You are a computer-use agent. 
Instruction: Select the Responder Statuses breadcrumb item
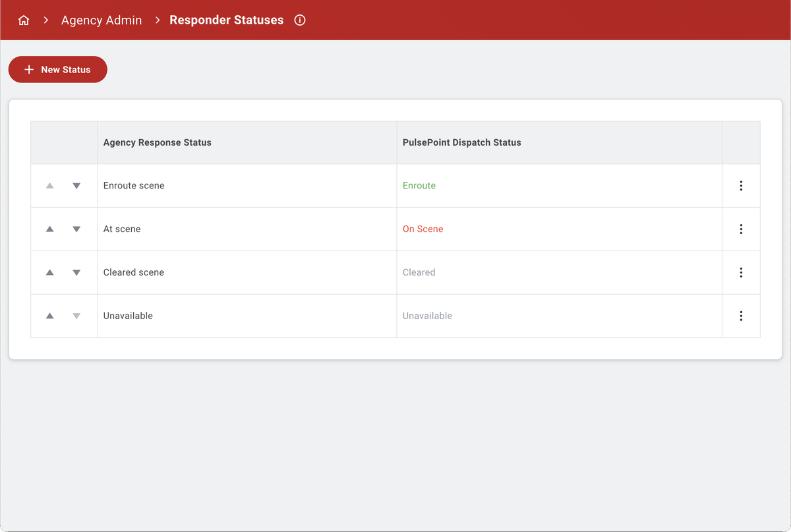point(226,20)
